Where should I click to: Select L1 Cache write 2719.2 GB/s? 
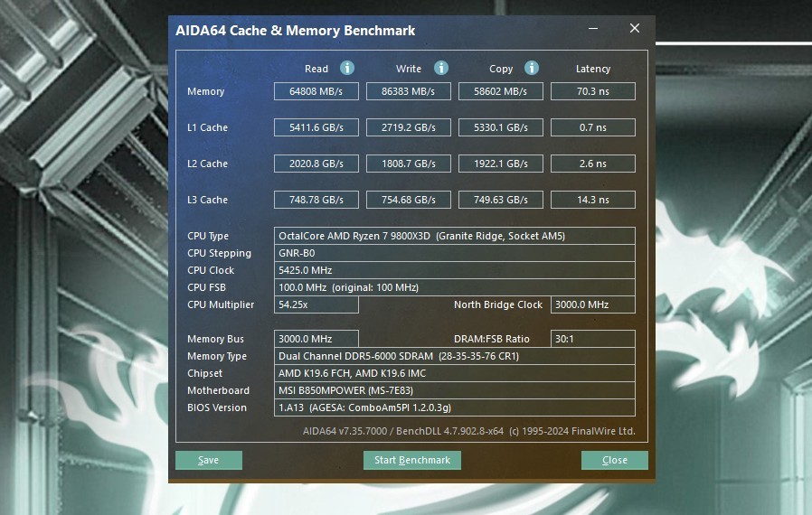pyautogui.click(x=409, y=127)
